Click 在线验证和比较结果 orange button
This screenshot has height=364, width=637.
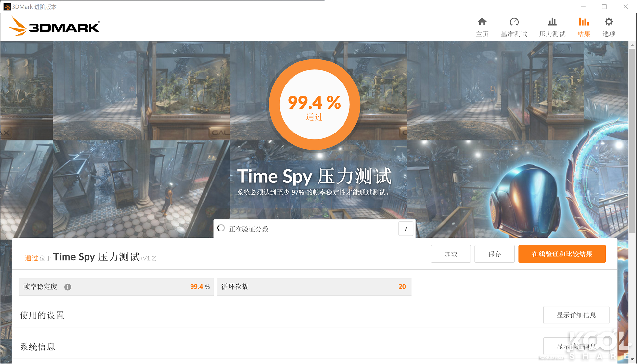[x=562, y=254]
